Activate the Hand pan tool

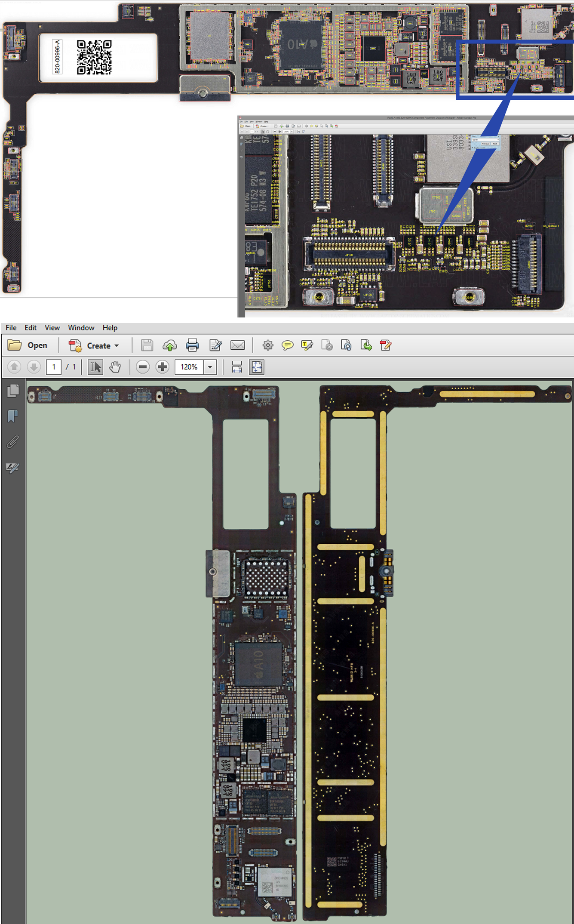pos(115,367)
